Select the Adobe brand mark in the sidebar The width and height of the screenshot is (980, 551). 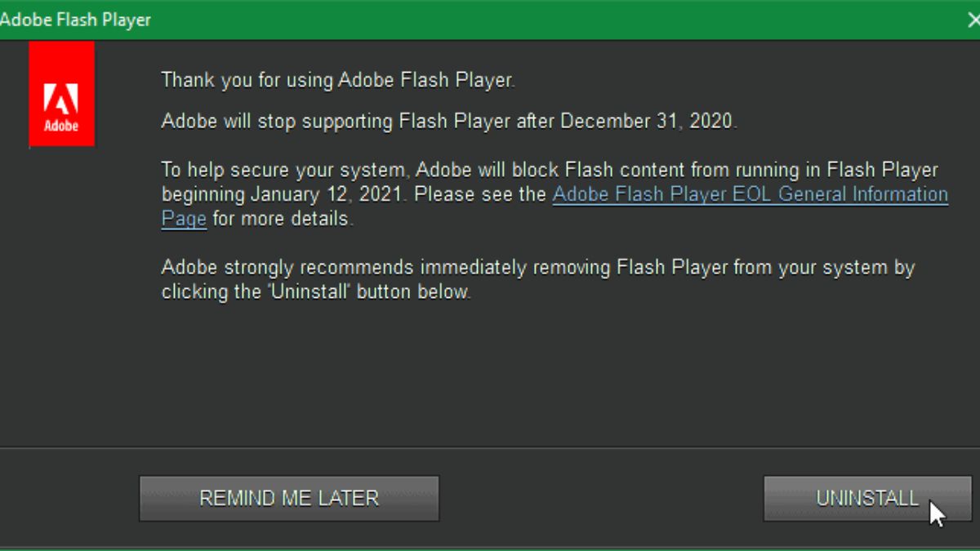[x=61, y=94]
